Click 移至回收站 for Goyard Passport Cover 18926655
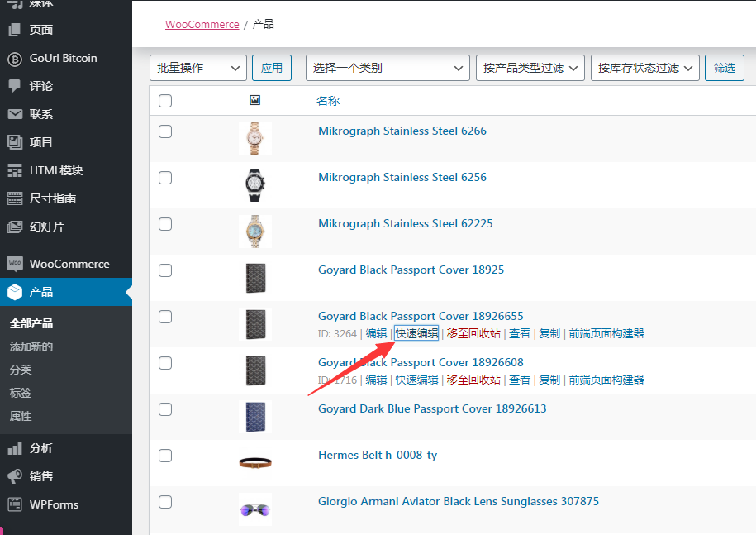The image size is (756, 535). pyautogui.click(x=473, y=333)
